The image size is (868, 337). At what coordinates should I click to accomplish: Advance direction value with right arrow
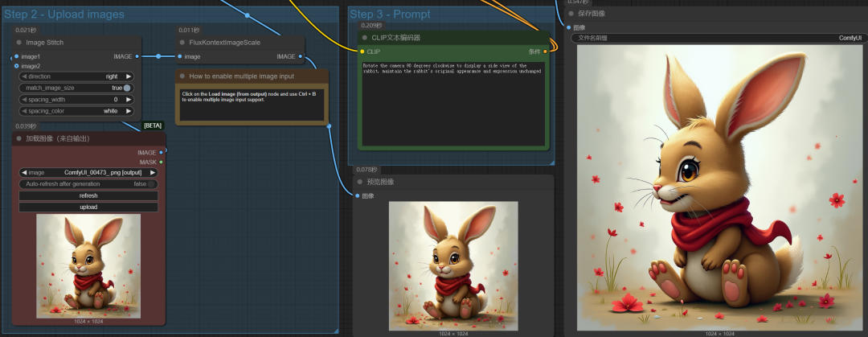point(129,76)
